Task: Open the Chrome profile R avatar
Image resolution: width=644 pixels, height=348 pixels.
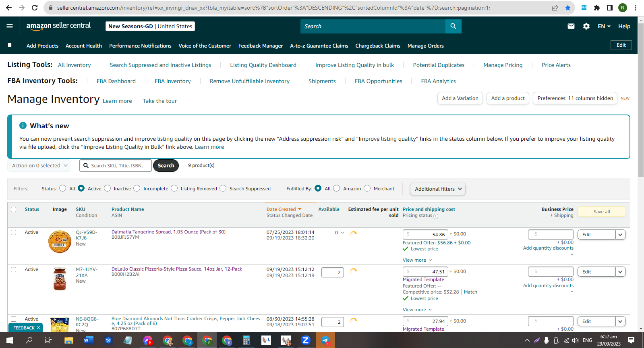Action: (623, 8)
